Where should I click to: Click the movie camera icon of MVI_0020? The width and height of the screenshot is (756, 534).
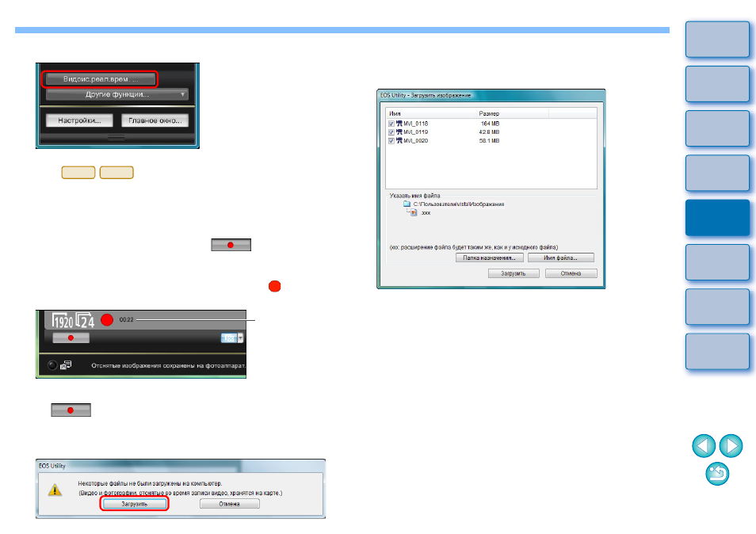[399, 141]
